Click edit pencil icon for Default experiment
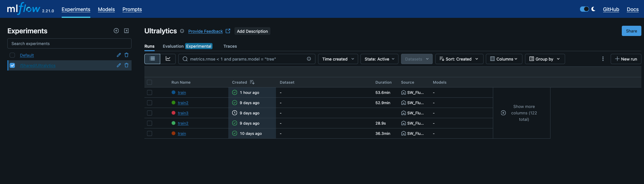Screen dimensions: 644x184 tap(119, 55)
